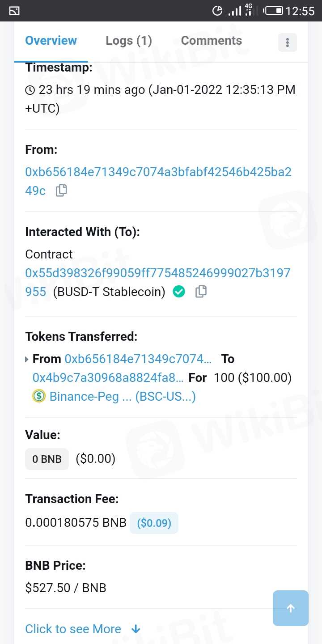
Task: Open token recipient address 0x4b9c7a30968a8824fa8…
Action: click(x=108, y=378)
